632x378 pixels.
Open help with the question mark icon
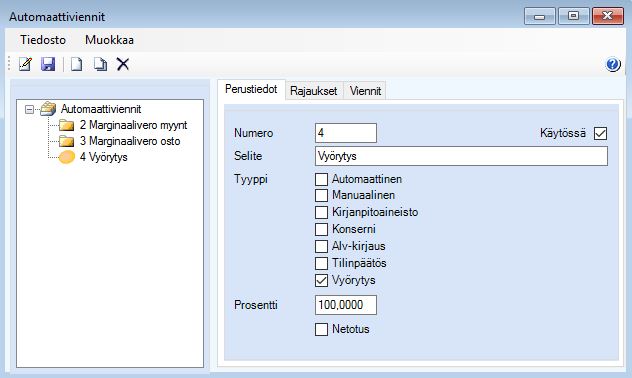pos(613,64)
